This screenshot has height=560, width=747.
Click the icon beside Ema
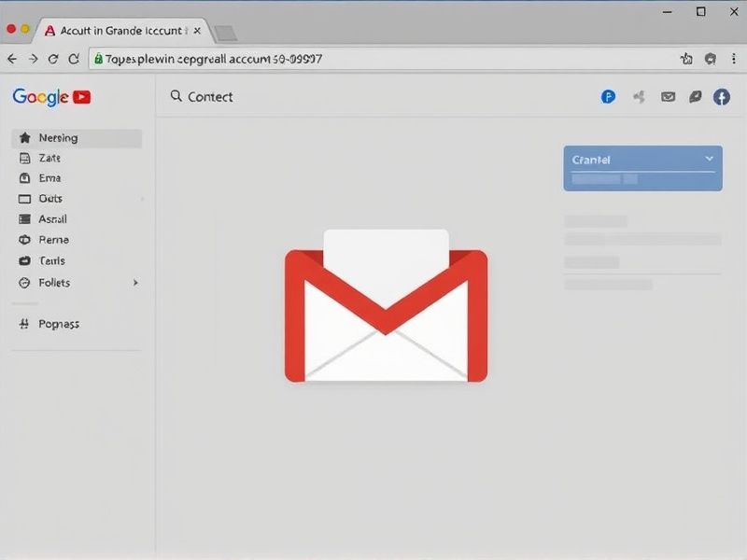coord(25,178)
